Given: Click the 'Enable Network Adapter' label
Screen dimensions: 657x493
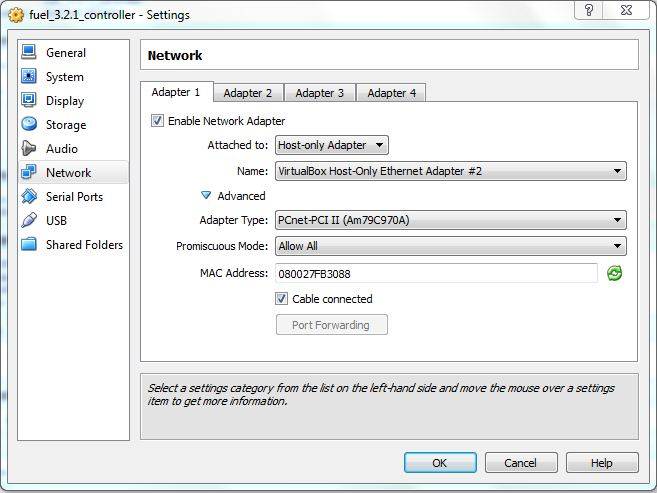Looking at the screenshot, I should click(x=226, y=121).
